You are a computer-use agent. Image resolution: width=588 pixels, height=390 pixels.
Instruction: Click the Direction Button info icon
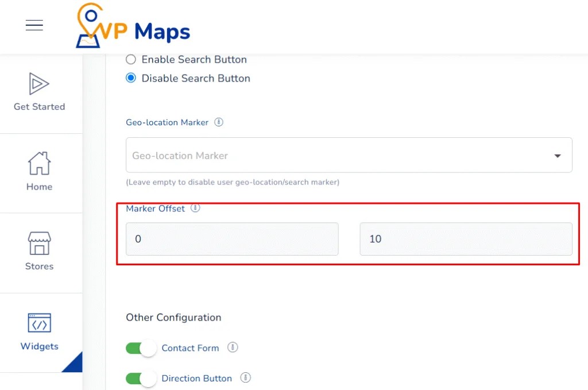pos(245,378)
